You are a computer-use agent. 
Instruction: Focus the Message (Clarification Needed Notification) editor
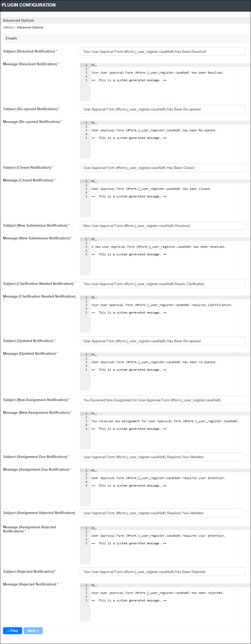[x=165, y=314]
